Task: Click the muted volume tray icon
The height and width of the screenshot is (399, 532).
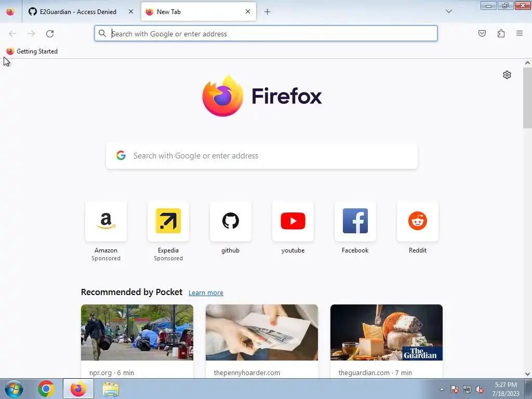Action: coord(480,390)
